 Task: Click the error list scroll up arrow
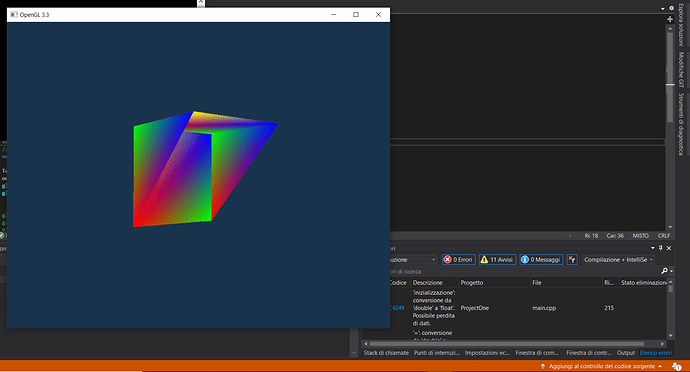(671, 282)
